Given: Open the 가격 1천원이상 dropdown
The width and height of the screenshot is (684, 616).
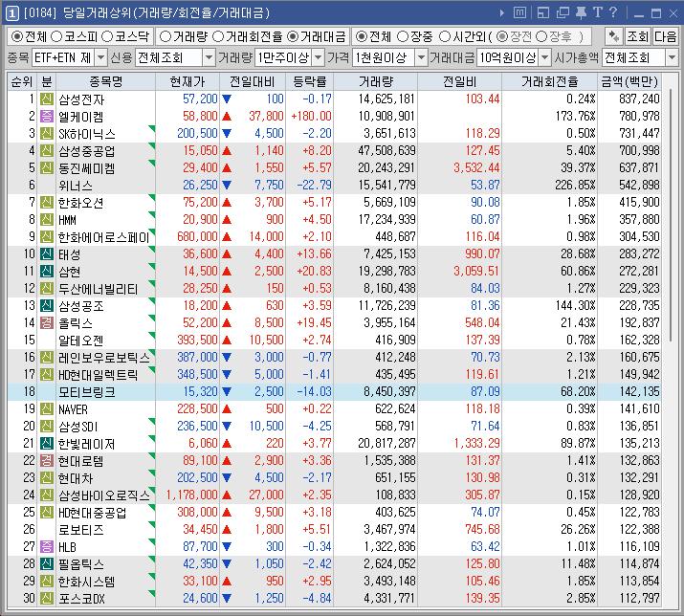Looking at the screenshot, I should (x=421, y=57).
